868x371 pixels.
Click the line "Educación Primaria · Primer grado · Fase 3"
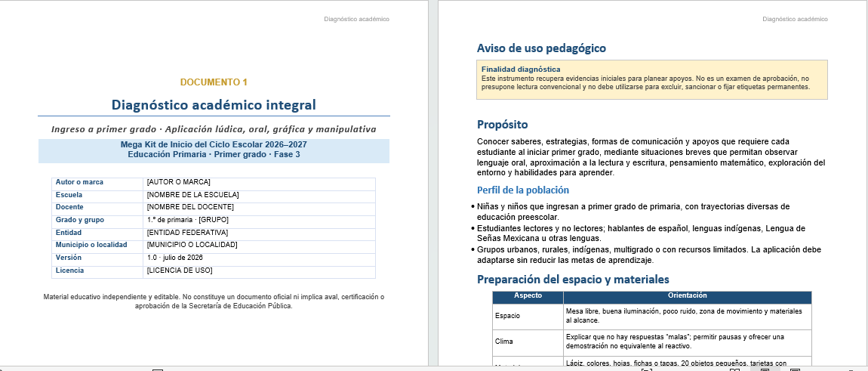[x=214, y=155]
